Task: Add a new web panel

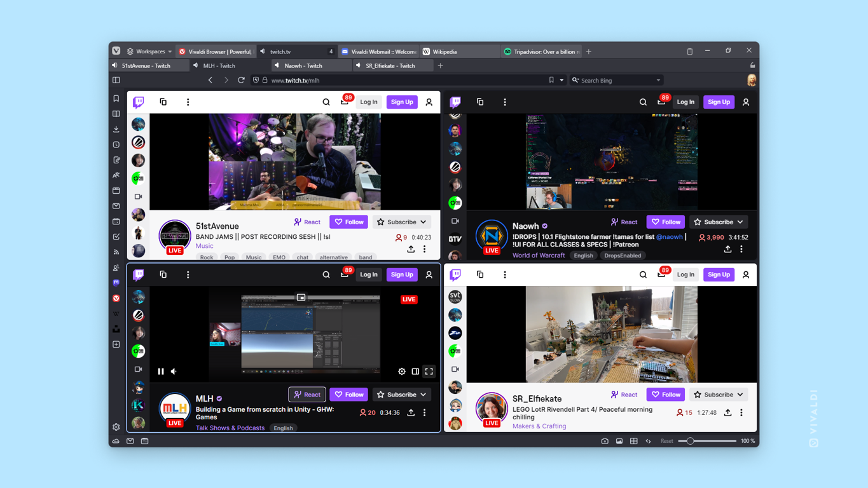Action: tap(116, 344)
